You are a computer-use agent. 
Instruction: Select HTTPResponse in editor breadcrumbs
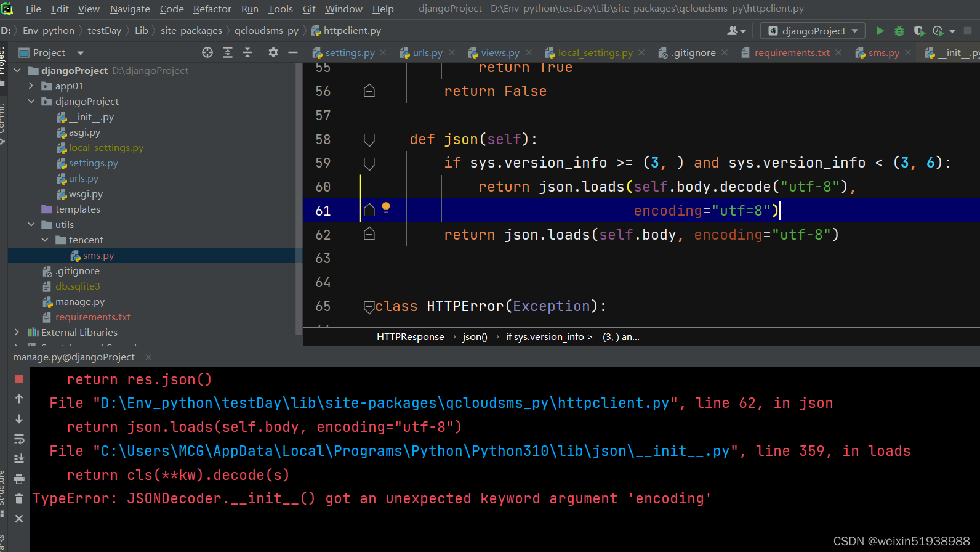tap(410, 337)
